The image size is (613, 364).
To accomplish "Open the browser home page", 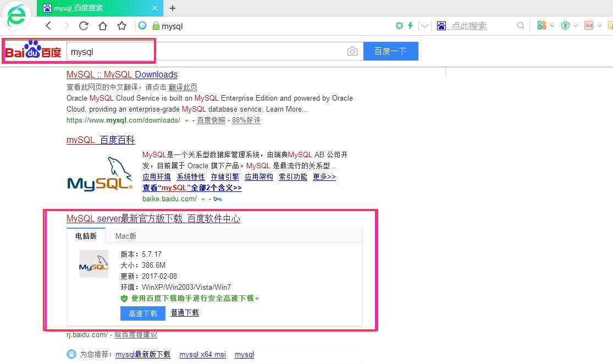I will [103, 26].
